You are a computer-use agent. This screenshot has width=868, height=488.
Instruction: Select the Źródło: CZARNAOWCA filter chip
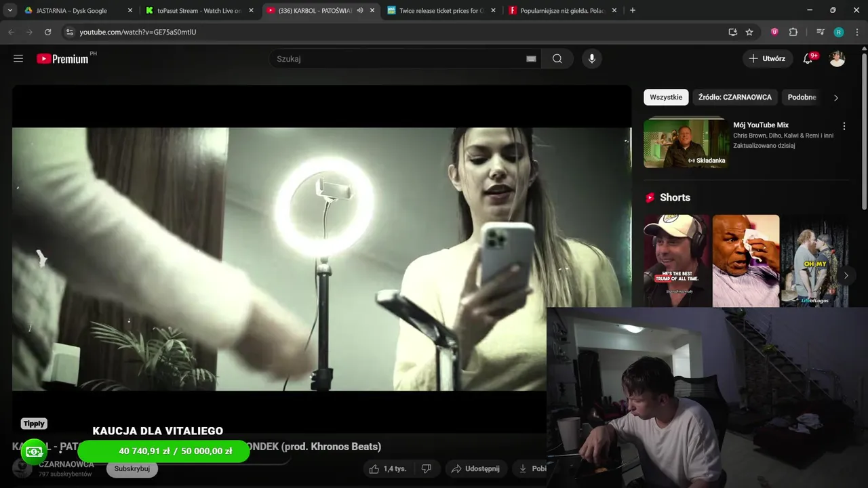click(735, 98)
